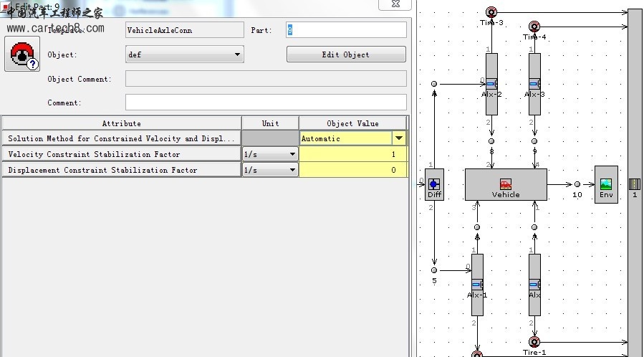The height and width of the screenshot is (357, 644).
Task: Click the Object Value column header
Action: click(353, 123)
